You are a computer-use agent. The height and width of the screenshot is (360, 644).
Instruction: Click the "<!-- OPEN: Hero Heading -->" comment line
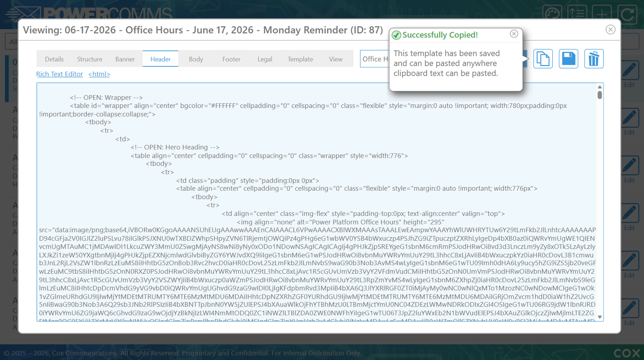tap(175, 147)
